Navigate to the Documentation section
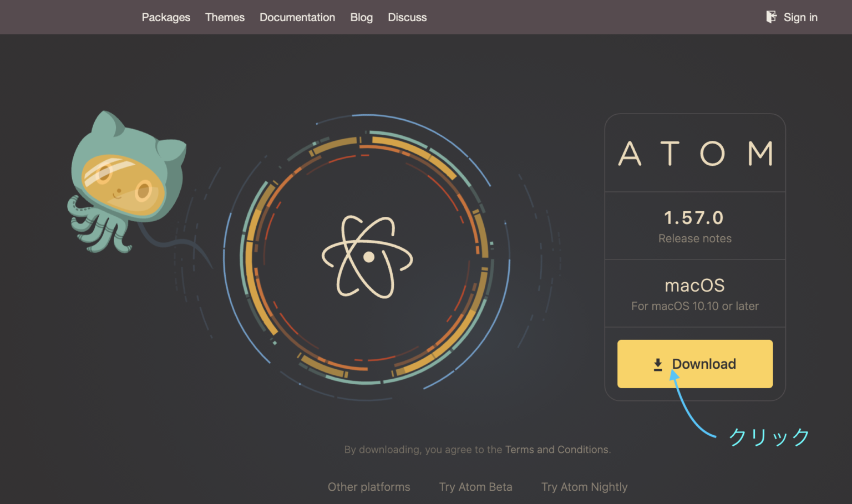 click(x=297, y=17)
